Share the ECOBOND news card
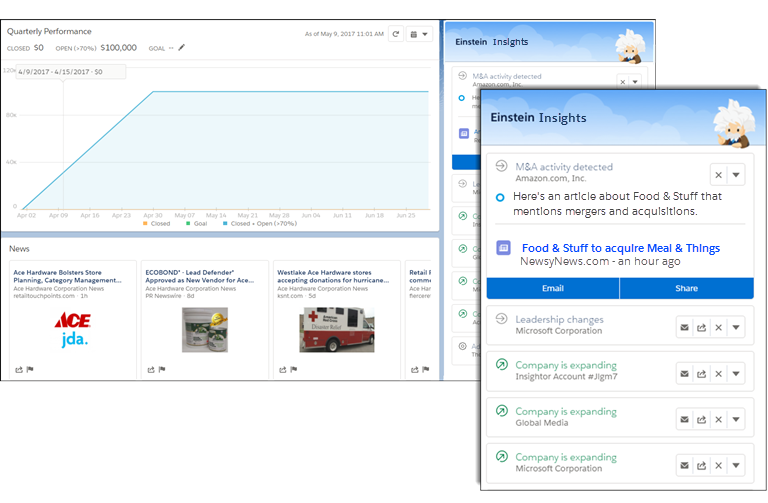Screen dimensions: 768x503 click(x=151, y=370)
